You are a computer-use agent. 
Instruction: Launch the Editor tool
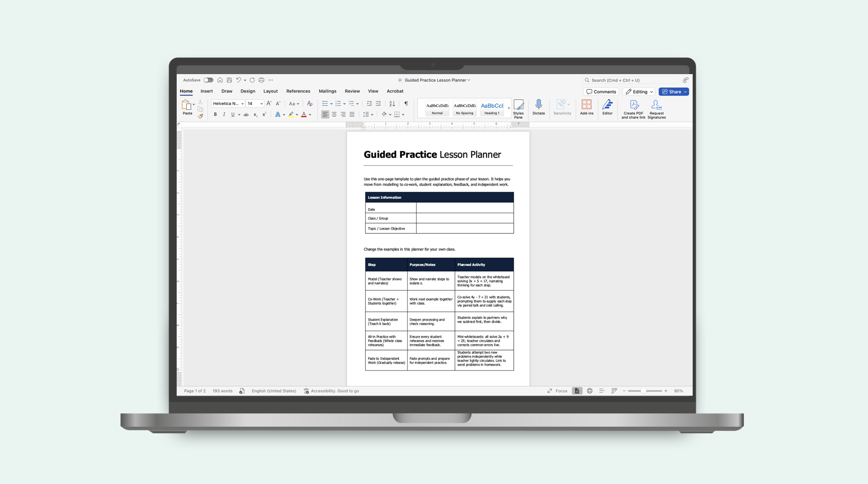pos(607,105)
